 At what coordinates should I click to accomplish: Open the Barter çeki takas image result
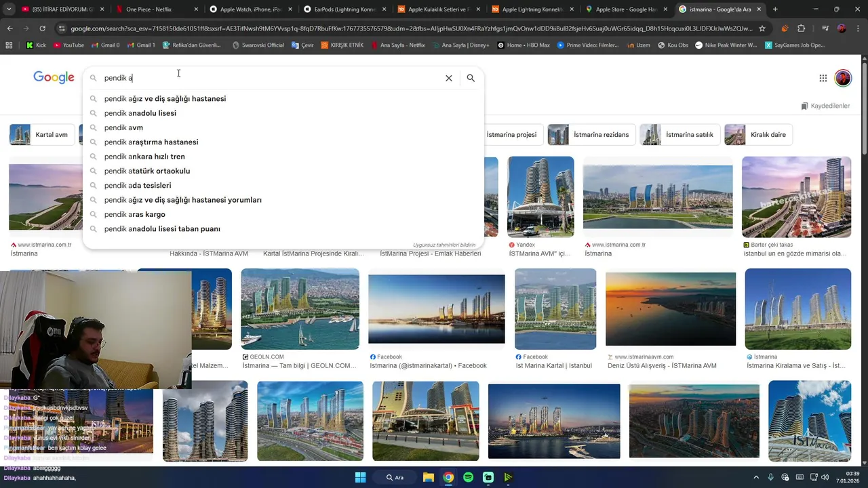point(796,197)
